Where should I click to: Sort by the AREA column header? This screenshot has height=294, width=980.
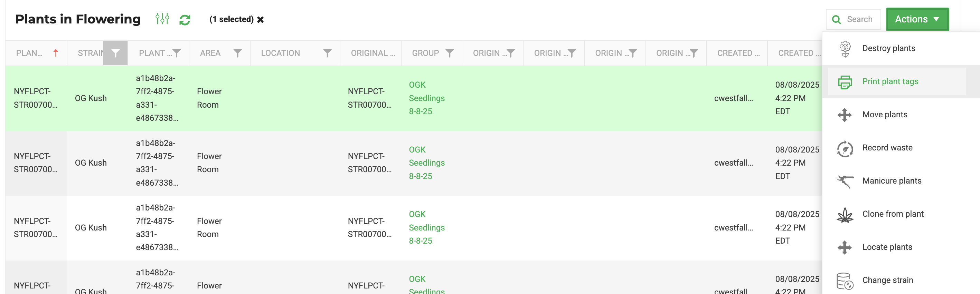pyautogui.click(x=210, y=53)
